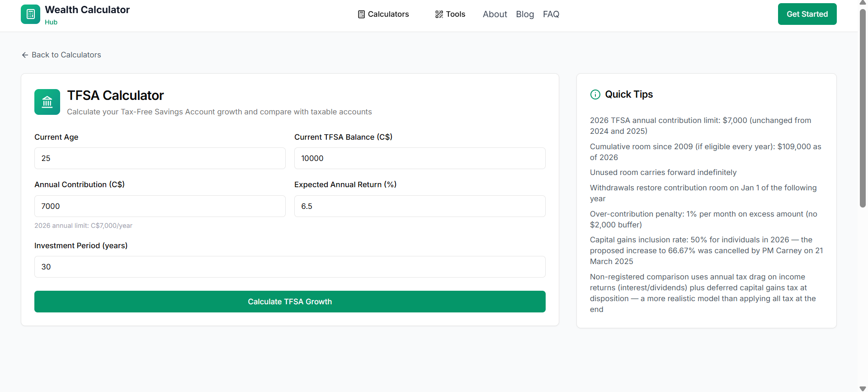Click the Get Started button
Image resolution: width=868 pixels, height=392 pixels.
(x=807, y=14)
